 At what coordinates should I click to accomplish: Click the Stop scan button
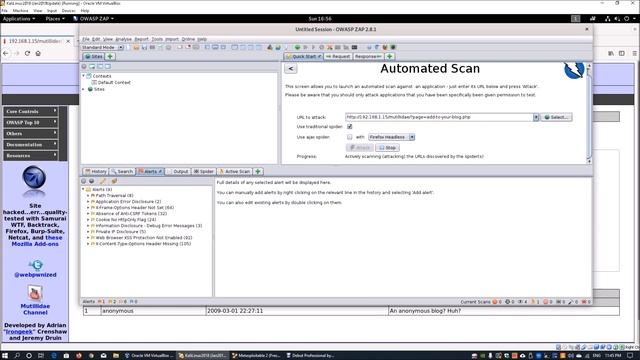[x=387, y=148]
